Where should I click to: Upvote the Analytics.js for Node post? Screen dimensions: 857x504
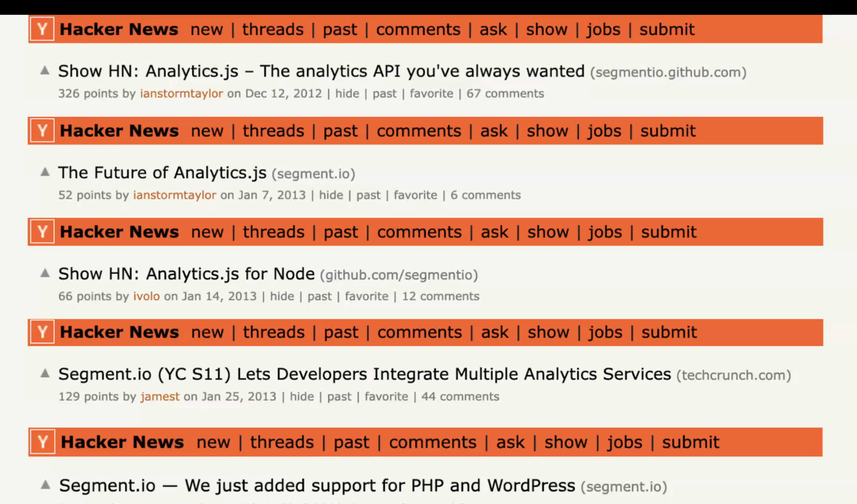[45, 273]
